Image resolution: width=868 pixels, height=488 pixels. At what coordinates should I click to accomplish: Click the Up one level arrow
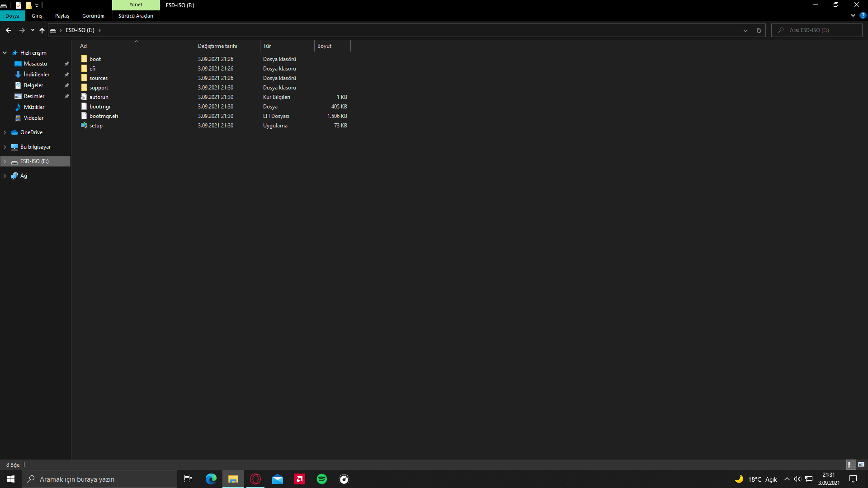42,30
